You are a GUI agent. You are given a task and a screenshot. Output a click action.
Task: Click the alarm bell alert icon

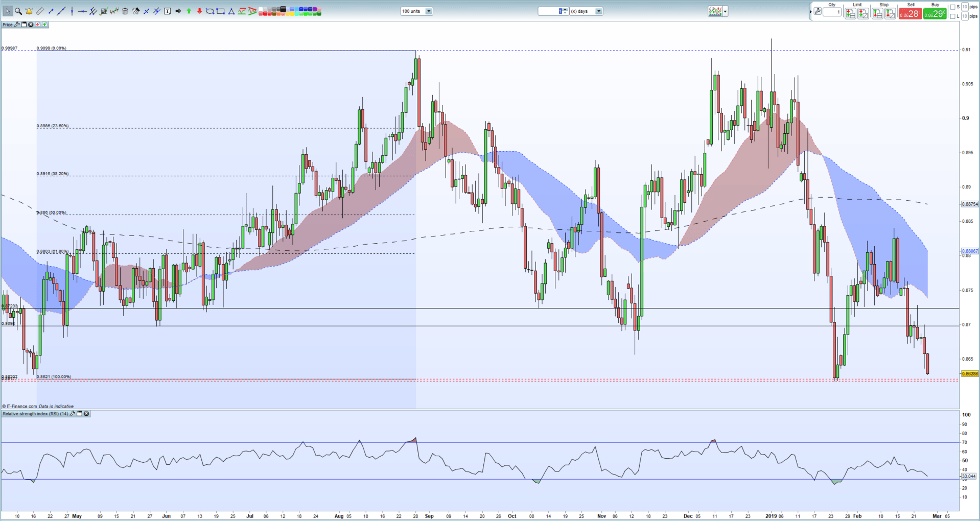[x=29, y=11]
